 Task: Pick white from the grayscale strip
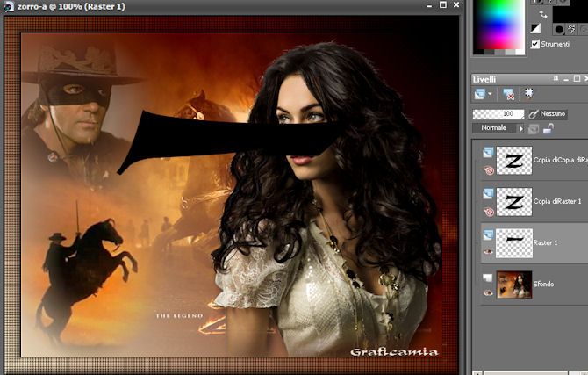520,52
